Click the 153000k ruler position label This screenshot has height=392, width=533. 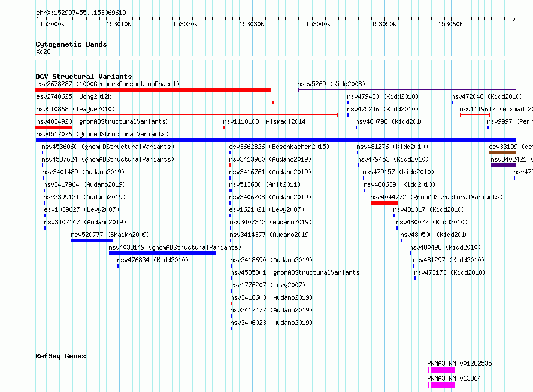coord(52,24)
